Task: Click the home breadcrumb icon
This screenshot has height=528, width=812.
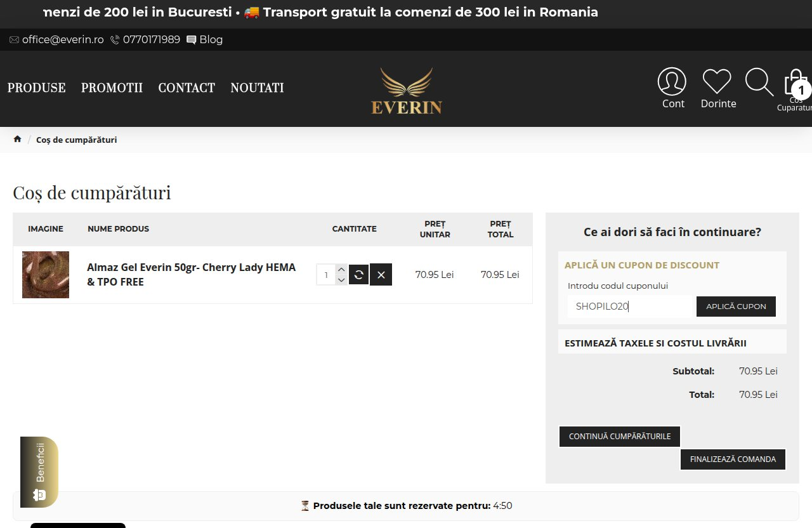Action: [x=17, y=140]
